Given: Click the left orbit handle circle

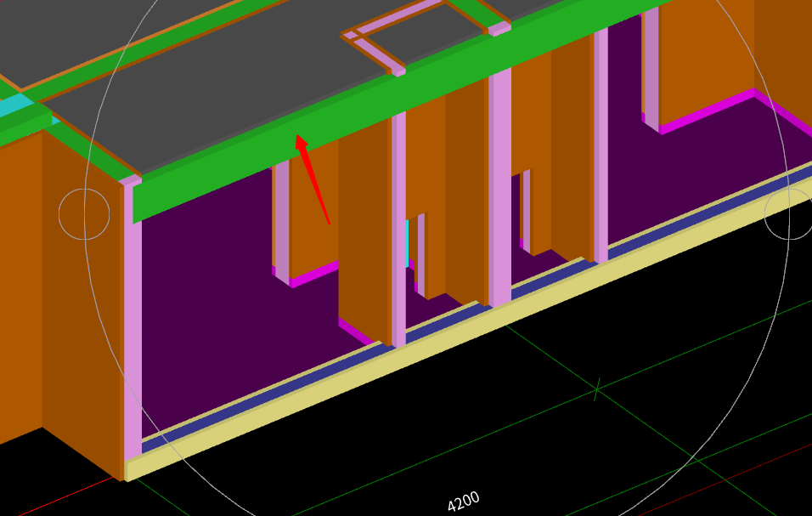Looking at the screenshot, I should (84, 214).
